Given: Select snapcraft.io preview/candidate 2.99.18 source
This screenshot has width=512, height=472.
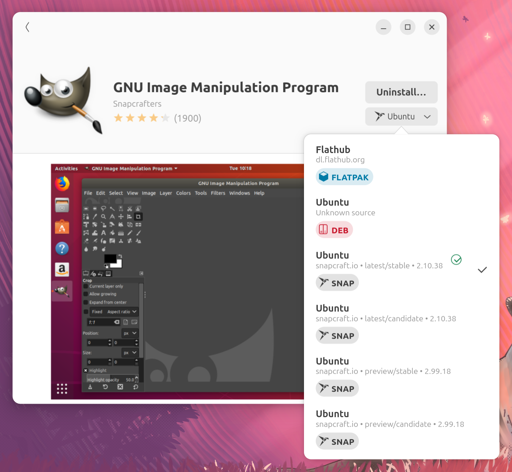Looking at the screenshot, I should point(401,429).
